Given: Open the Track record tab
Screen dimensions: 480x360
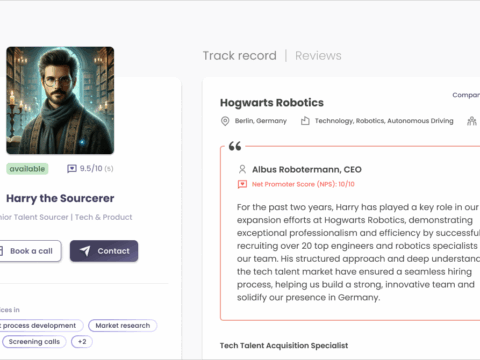Looking at the screenshot, I should (x=240, y=56).
